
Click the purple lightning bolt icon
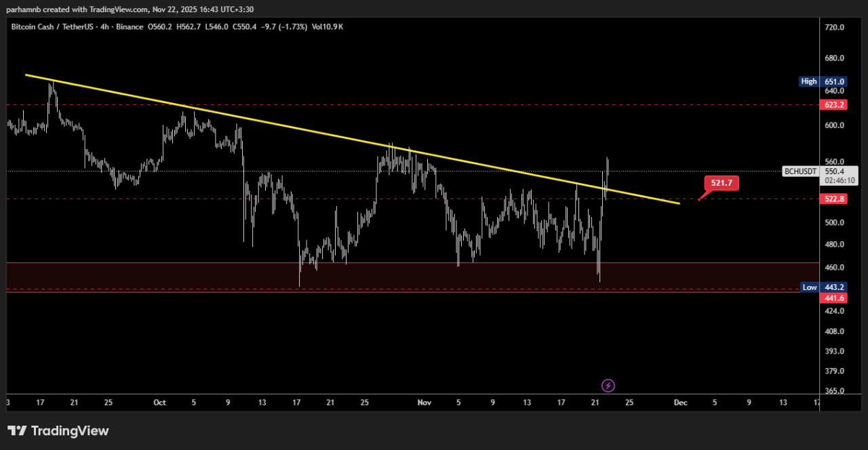click(x=608, y=386)
